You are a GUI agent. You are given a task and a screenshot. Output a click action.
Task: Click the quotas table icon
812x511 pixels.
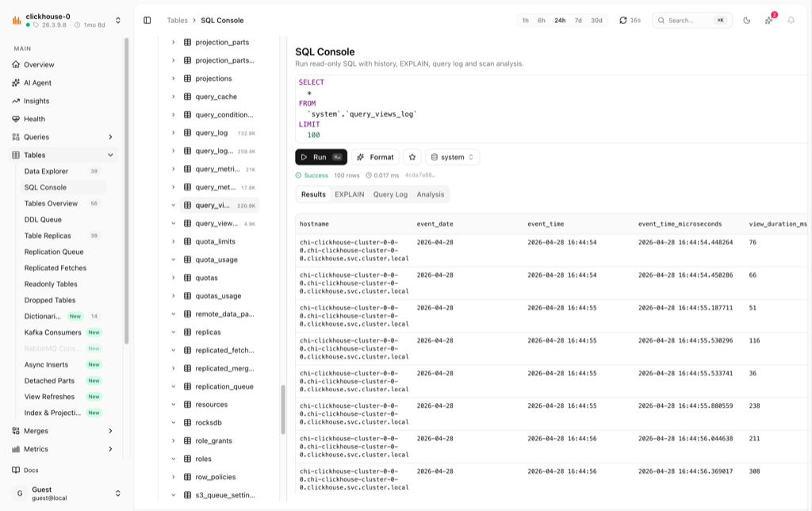pos(187,278)
